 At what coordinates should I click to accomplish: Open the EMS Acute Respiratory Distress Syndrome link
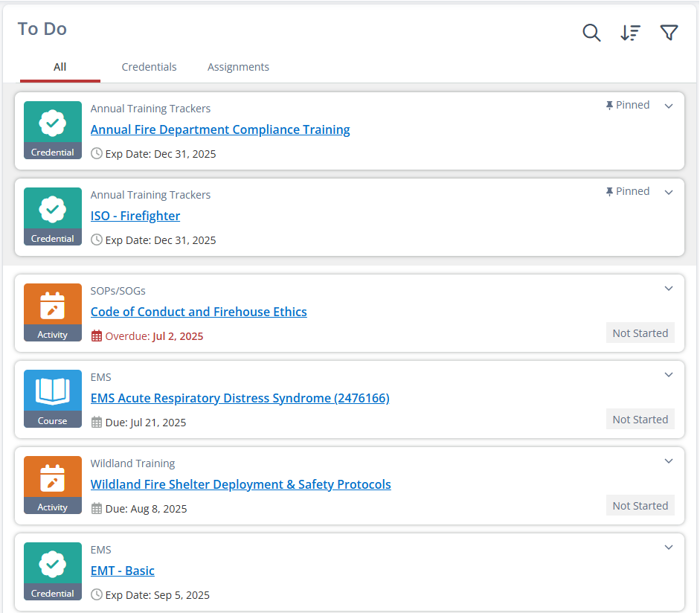click(240, 398)
